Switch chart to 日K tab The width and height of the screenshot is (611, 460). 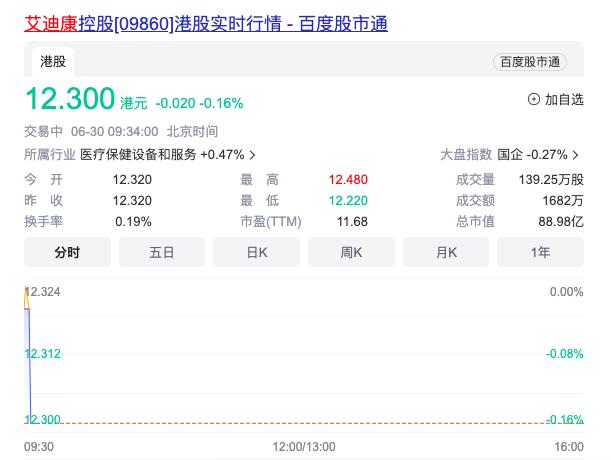coord(256,252)
